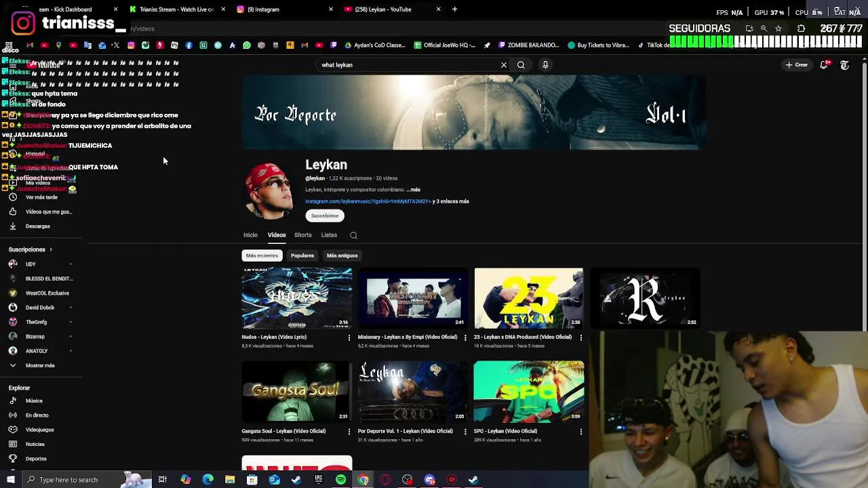Show the 3 enlaces más links

tap(452, 201)
